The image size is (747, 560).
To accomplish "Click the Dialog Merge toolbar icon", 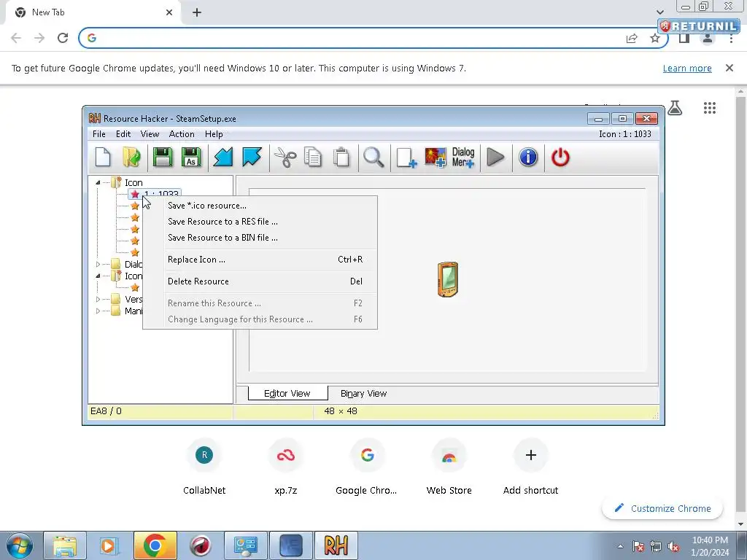I will pyautogui.click(x=463, y=157).
